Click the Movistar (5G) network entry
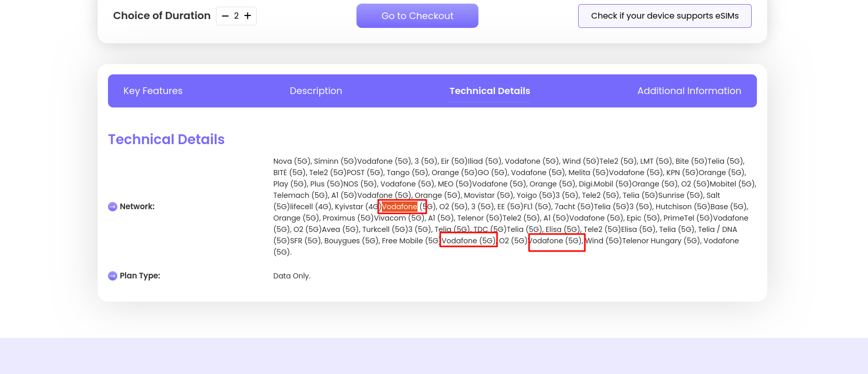Viewport: 868px width, 374px height. [488, 195]
